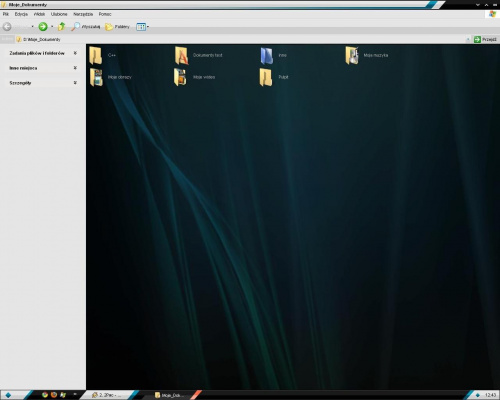Click the Przejdź go button
This screenshot has height=400, width=500.
pos(485,39)
